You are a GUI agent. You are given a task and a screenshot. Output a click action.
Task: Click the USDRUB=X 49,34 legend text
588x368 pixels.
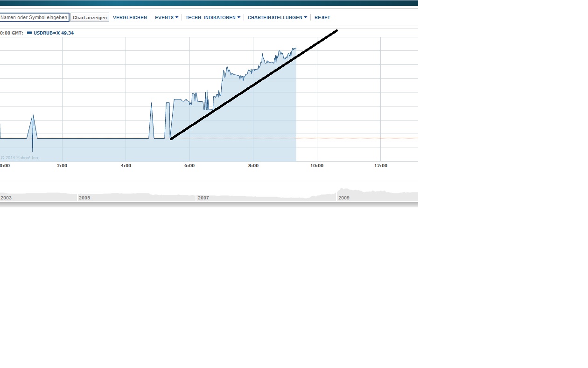53,33
